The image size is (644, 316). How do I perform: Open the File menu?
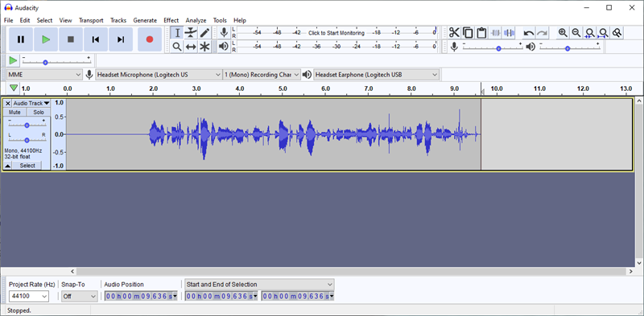pyautogui.click(x=8, y=20)
